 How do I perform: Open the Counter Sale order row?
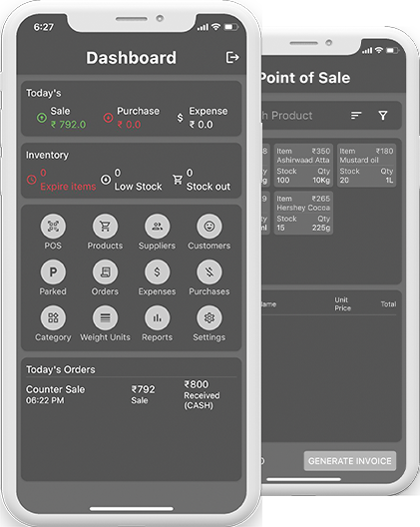[x=132, y=395]
